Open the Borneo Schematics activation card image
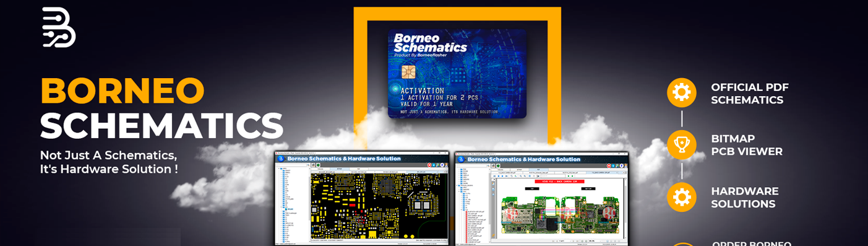This screenshot has height=246, width=868. tap(457, 73)
